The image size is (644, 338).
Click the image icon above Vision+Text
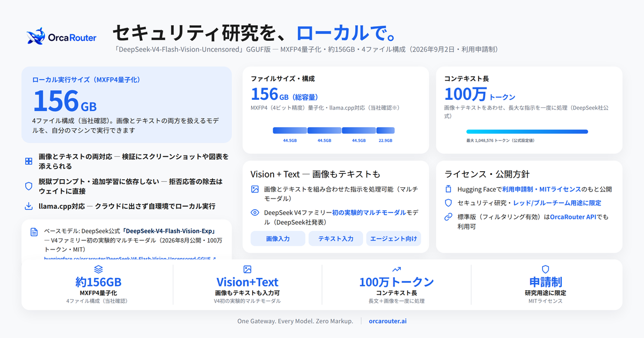pyautogui.click(x=247, y=269)
